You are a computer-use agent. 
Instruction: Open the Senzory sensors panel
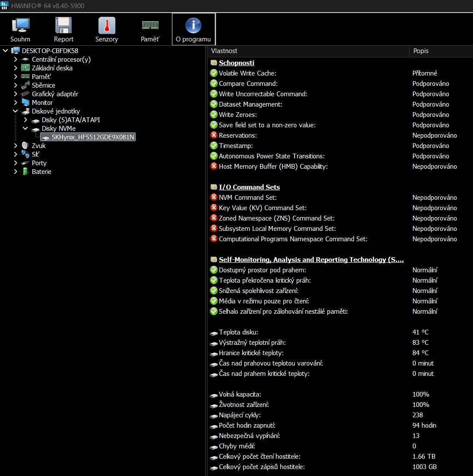(106, 29)
